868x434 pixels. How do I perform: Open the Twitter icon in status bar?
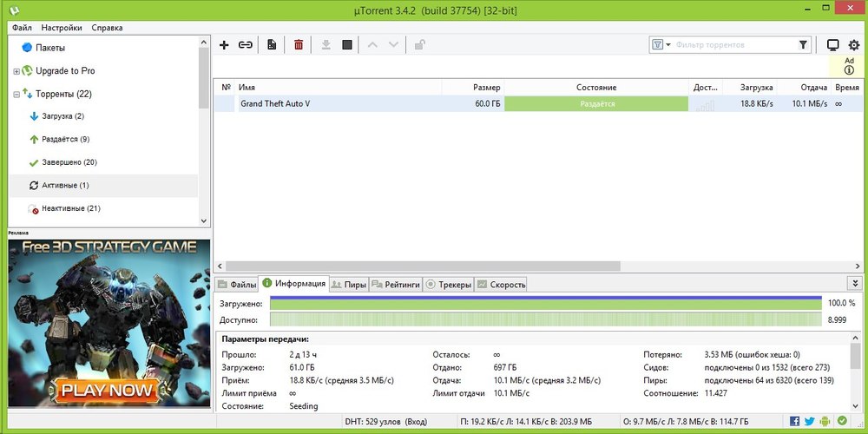(810, 421)
